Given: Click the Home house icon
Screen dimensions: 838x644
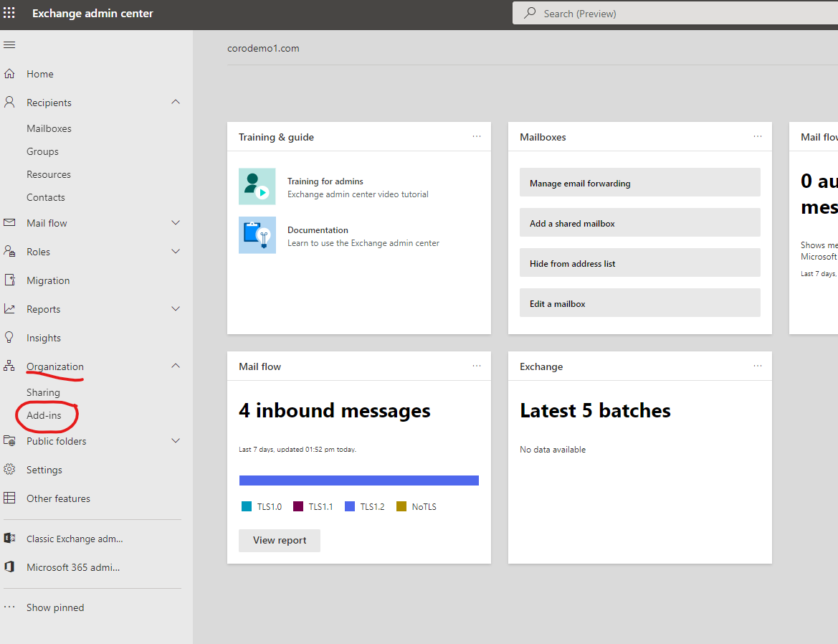Looking at the screenshot, I should point(9,74).
